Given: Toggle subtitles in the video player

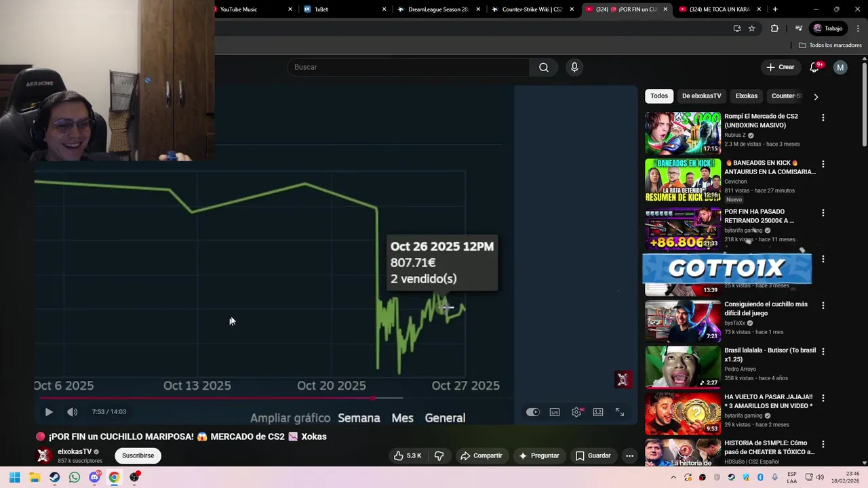Looking at the screenshot, I should (555, 412).
